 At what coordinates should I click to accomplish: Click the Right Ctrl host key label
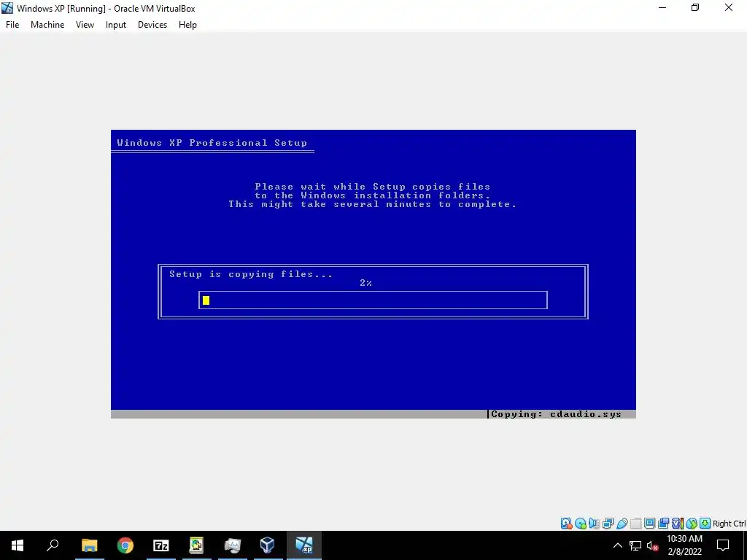[729, 524]
